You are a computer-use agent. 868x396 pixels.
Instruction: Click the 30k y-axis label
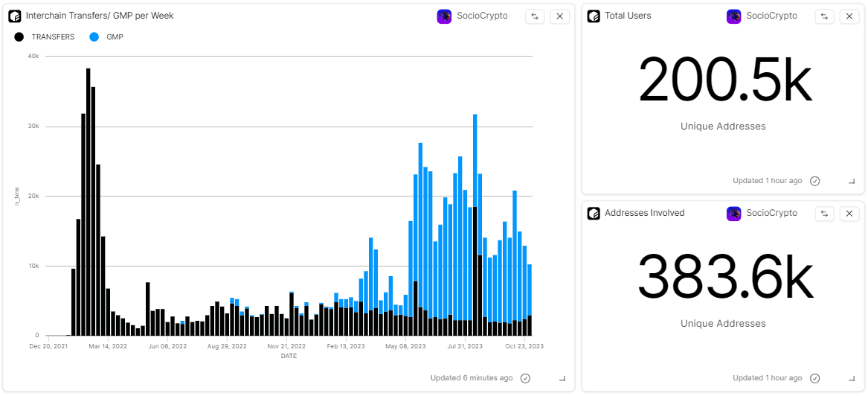(33, 127)
